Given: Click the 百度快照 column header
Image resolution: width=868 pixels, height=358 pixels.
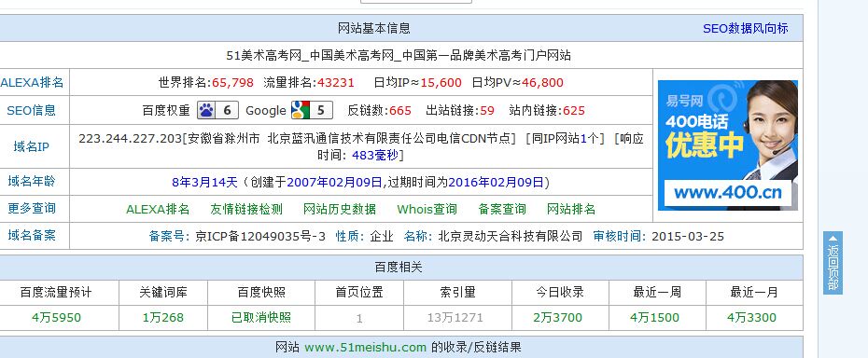Looking at the screenshot, I should tap(261, 292).
